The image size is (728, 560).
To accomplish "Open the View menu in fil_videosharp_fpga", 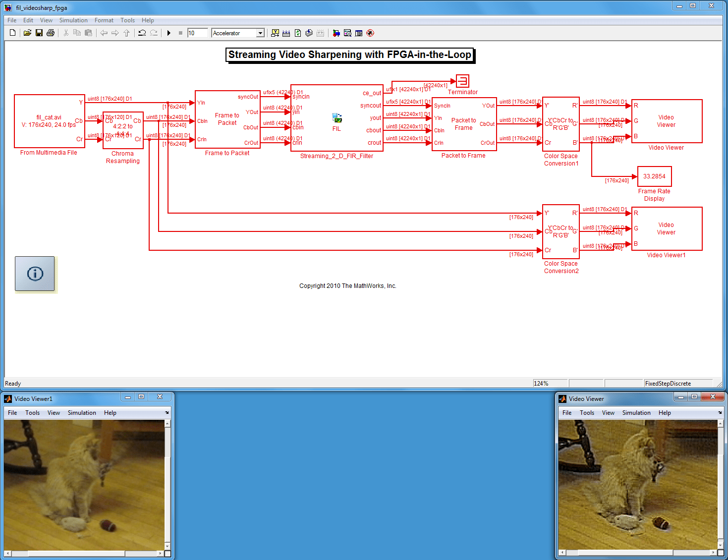I will (46, 20).
